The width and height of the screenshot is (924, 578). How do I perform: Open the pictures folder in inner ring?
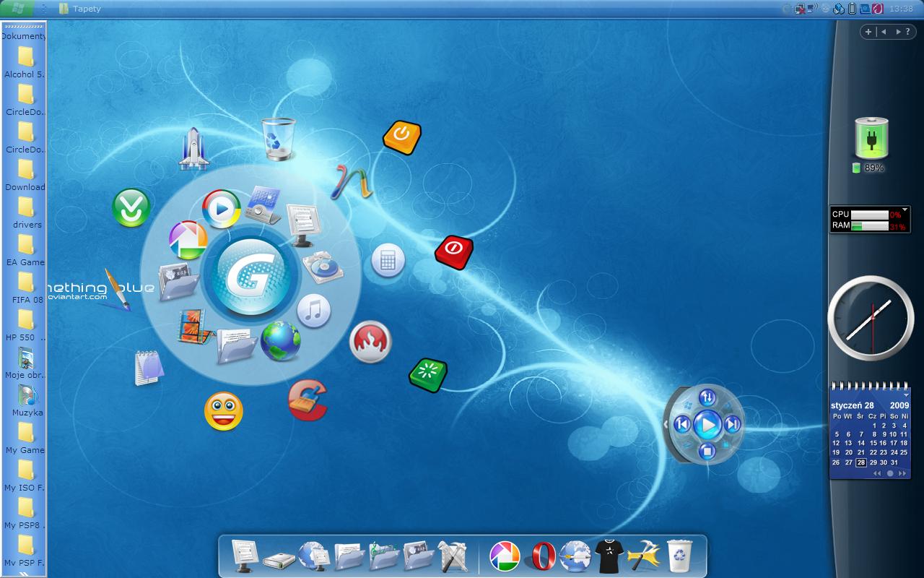click(178, 281)
